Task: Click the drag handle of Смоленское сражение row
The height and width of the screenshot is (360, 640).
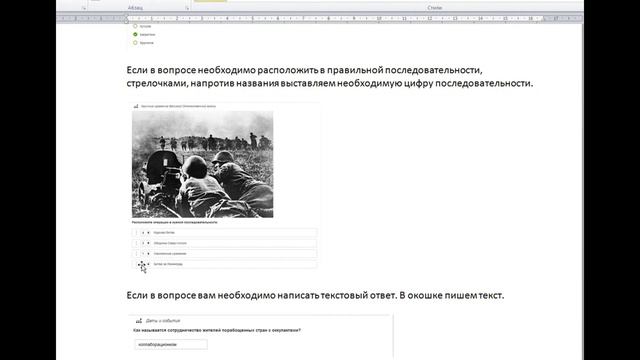Action: [136, 253]
